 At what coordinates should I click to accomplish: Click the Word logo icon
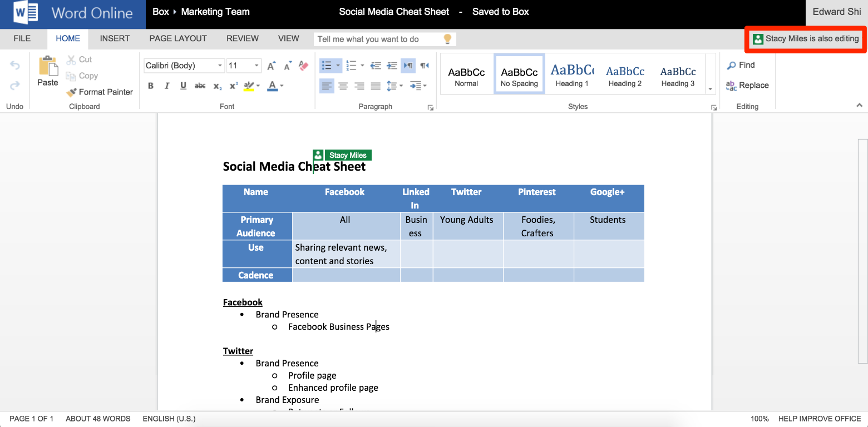(26, 13)
